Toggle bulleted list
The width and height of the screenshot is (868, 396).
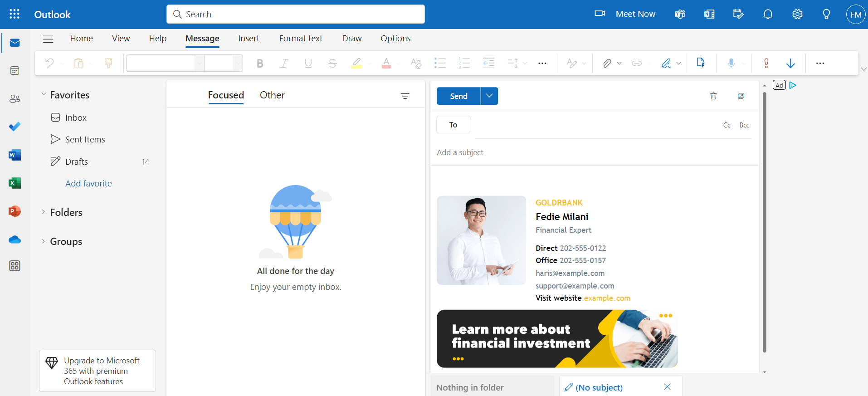[440, 63]
